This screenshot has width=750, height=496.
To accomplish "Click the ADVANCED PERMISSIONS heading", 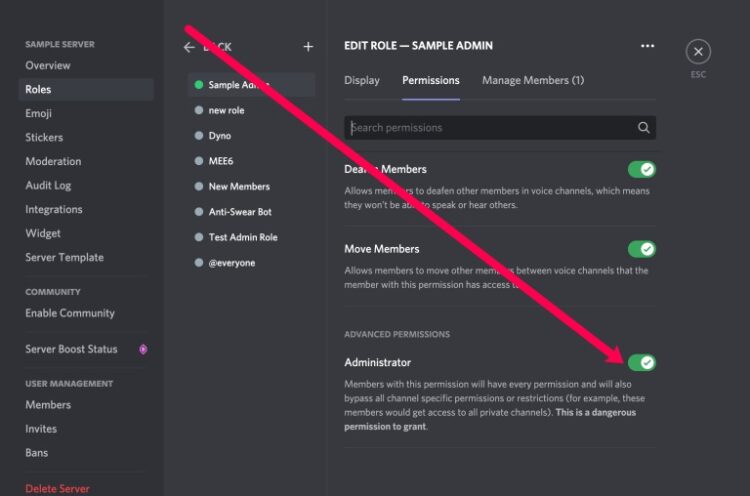I will pos(397,334).
